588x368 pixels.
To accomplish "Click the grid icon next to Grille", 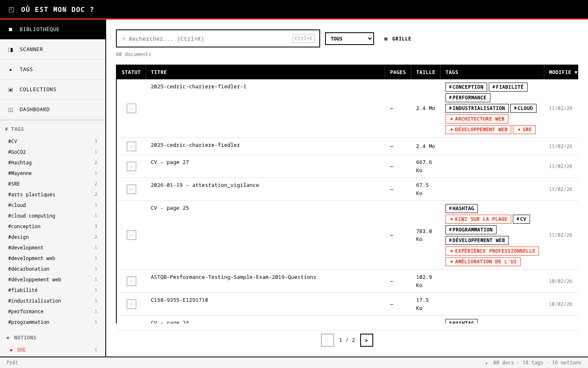I will (386, 39).
